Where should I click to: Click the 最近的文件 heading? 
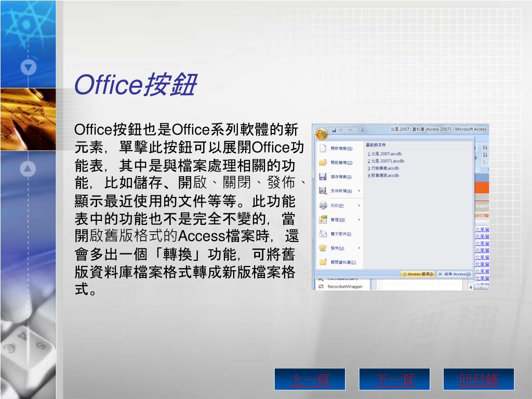click(x=376, y=145)
